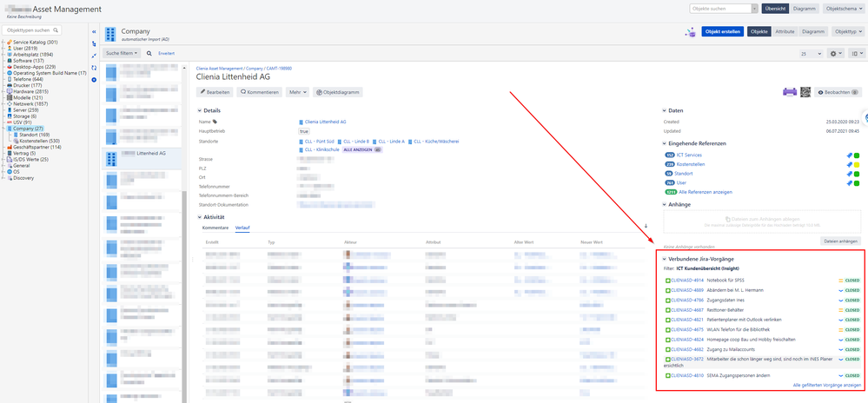Open the Erweitert advanced search link
Image resolution: width=868 pixels, height=403 pixels.
point(167,54)
